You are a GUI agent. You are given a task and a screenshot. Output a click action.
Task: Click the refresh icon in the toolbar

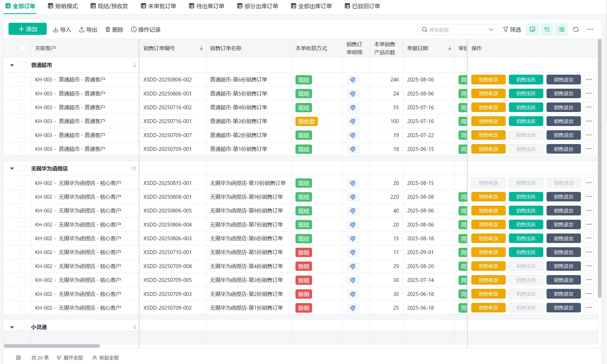576,30
